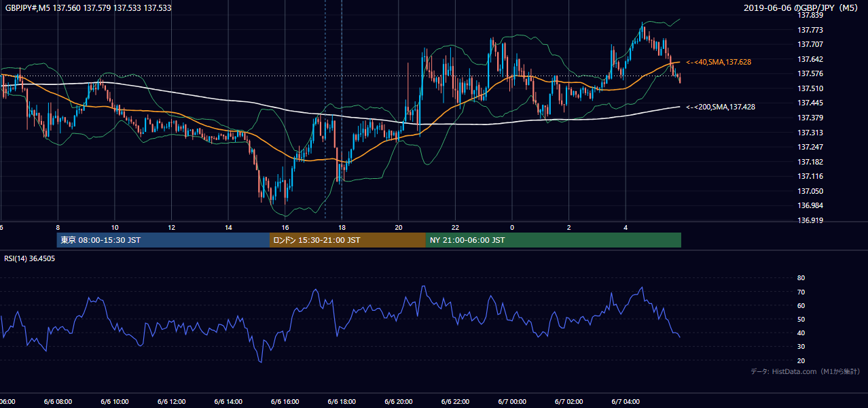Click the 6/6 16:00 date label

point(284,402)
